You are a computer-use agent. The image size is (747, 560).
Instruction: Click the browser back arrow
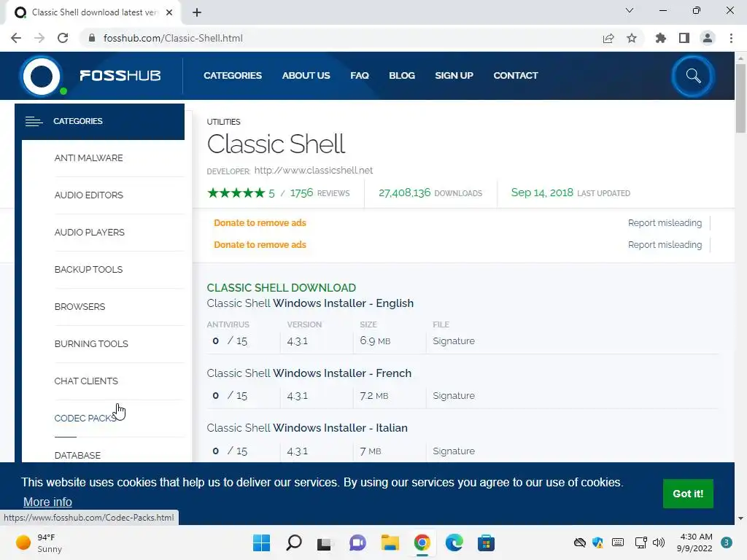(16, 38)
